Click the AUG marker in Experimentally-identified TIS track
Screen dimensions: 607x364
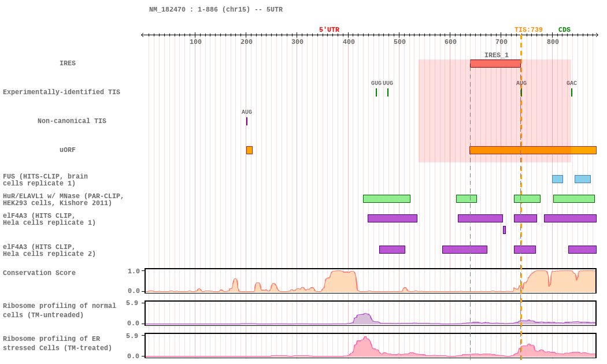click(x=521, y=92)
